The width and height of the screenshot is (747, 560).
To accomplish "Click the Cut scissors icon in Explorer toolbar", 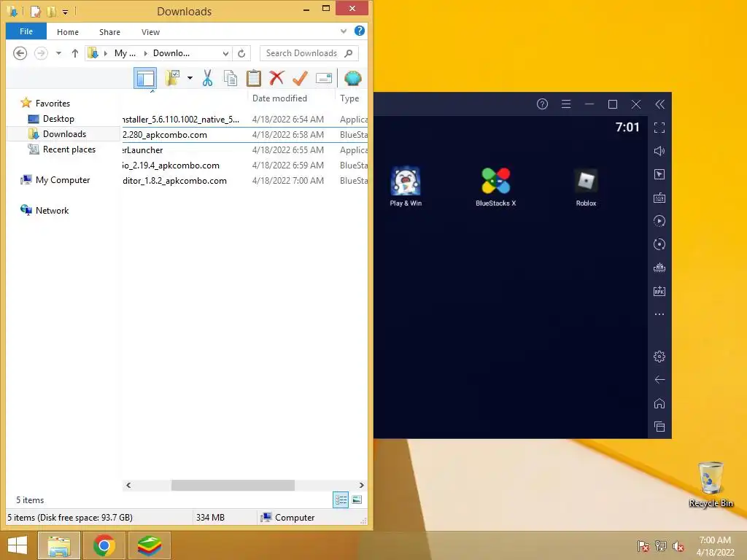I will pos(207,78).
